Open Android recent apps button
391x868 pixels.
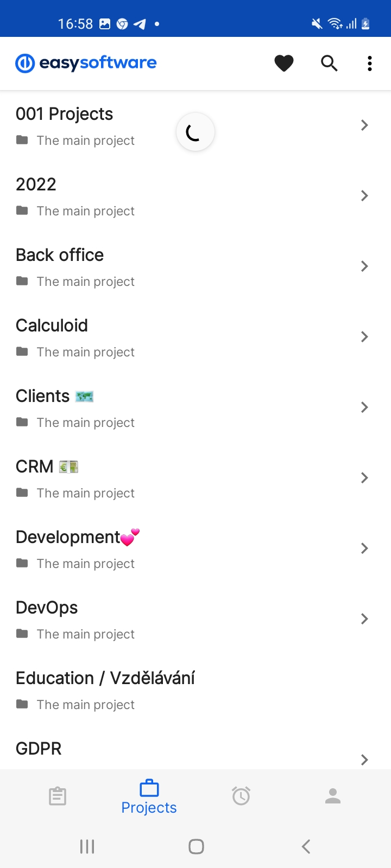[x=87, y=846]
